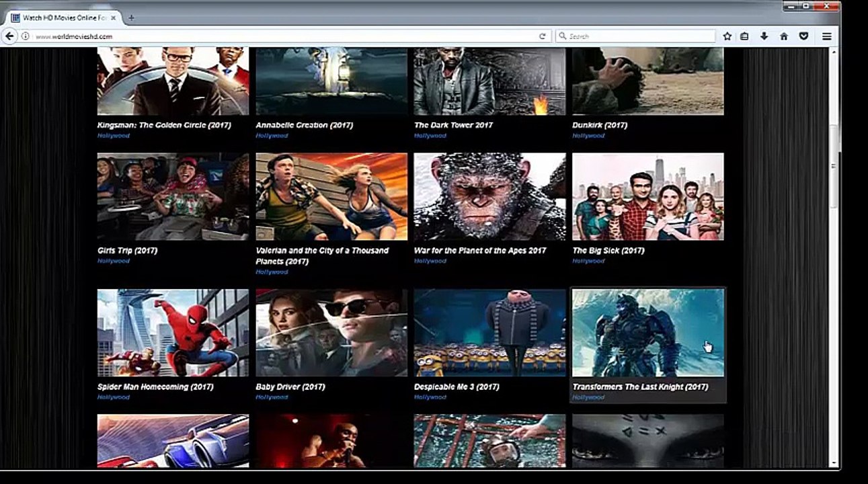Click the title Baby Driver (2017)
Viewport: 868px width, 484px height.
(290, 387)
